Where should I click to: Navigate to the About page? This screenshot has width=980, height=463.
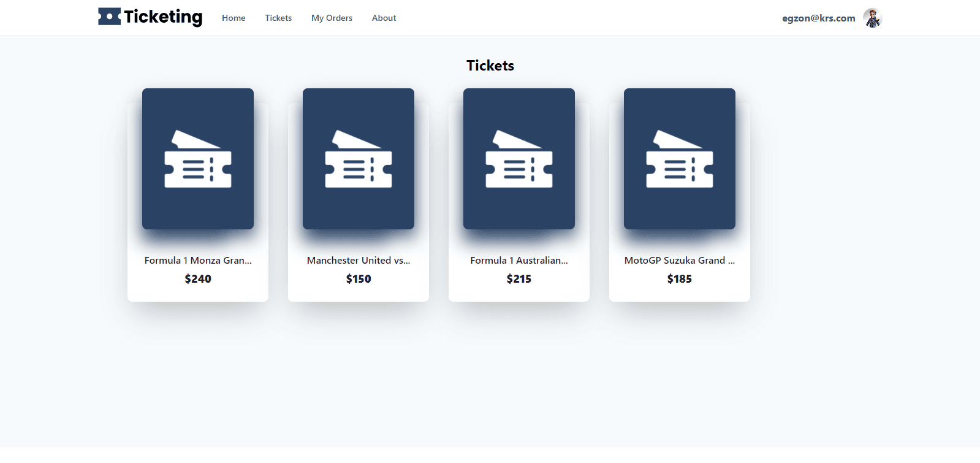coord(384,18)
